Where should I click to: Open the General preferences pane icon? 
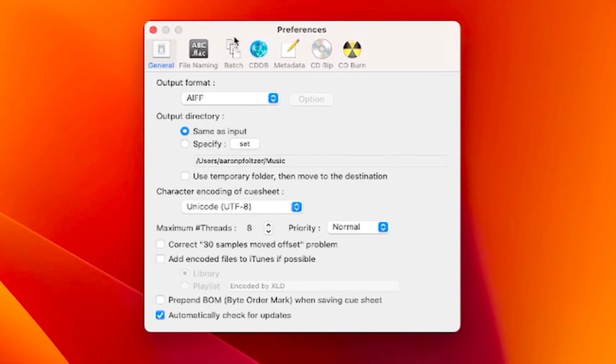(161, 49)
